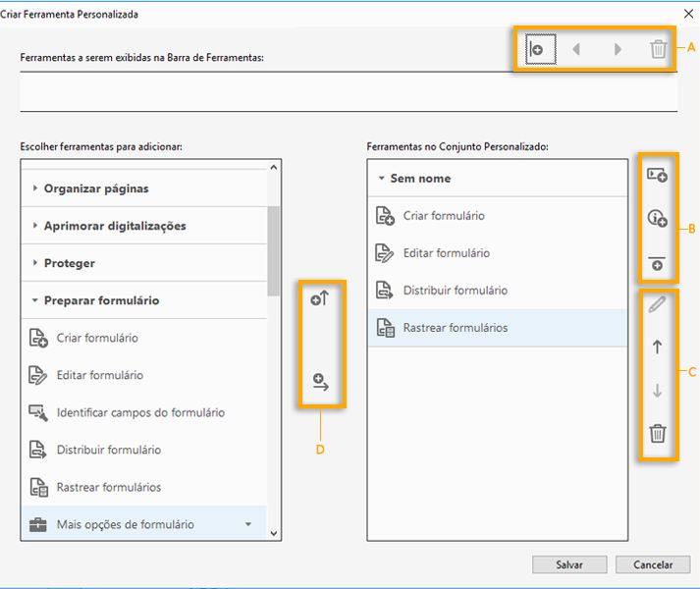Expand the Organizar páginas category
The height and width of the screenshot is (589, 700).
pyautogui.click(x=96, y=188)
